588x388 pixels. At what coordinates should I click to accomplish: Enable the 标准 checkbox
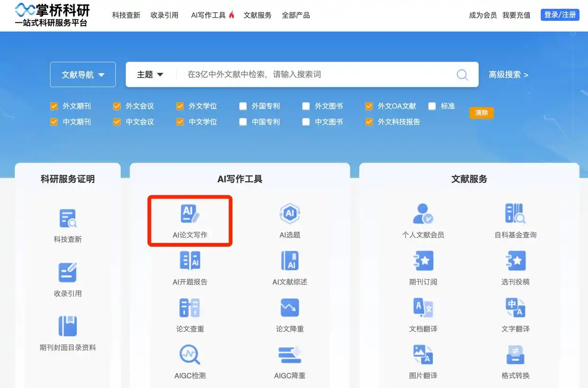(x=432, y=106)
